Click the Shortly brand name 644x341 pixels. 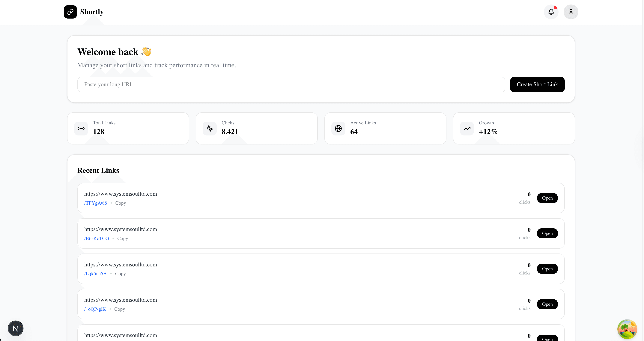tap(92, 12)
